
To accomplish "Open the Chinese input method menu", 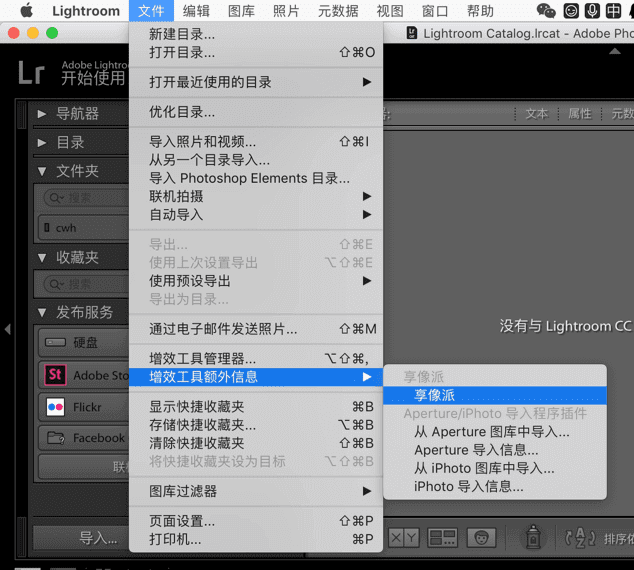I will (x=613, y=11).
